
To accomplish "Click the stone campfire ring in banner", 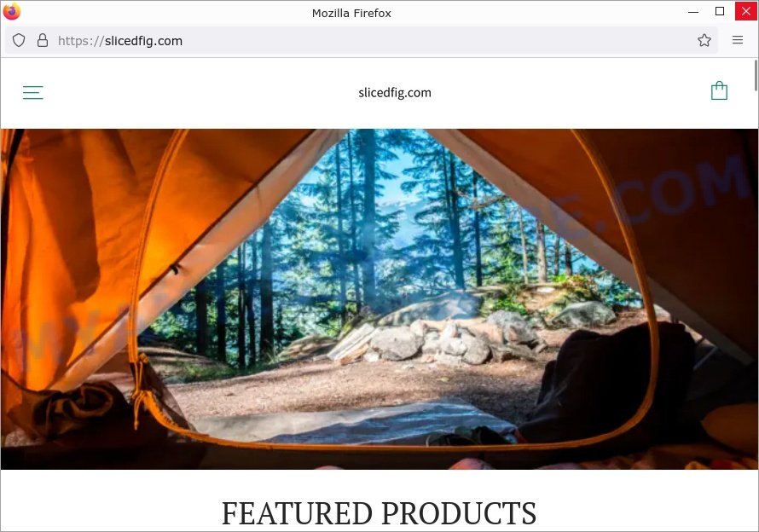I will coord(436,341).
